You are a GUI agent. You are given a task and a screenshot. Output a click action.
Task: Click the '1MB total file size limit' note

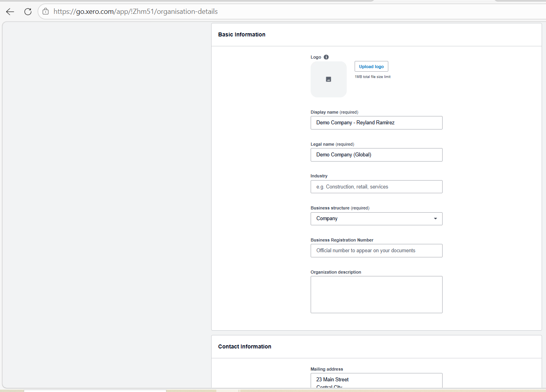pos(372,77)
